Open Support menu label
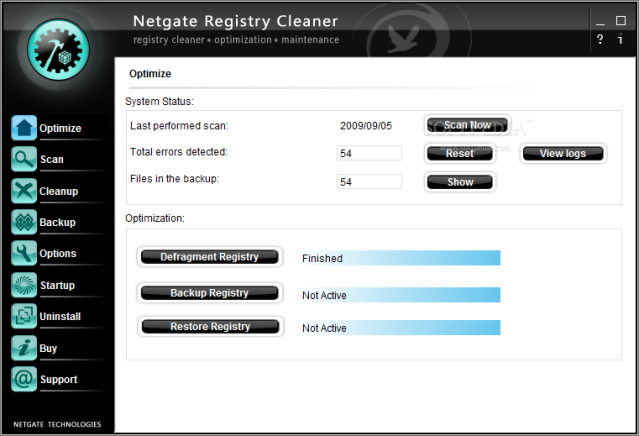Image resolution: width=639 pixels, height=436 pixels. tap(59, 379)
